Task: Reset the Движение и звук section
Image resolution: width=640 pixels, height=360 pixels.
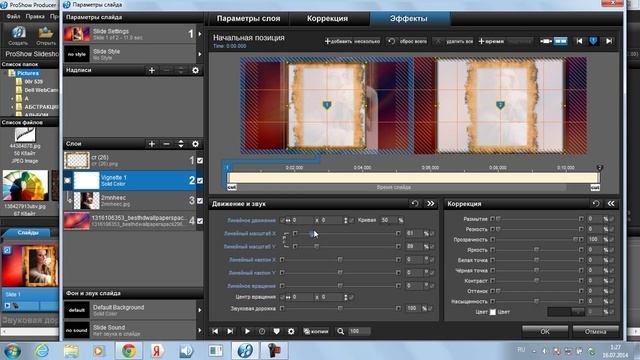Action: click(x=415, y=203)
